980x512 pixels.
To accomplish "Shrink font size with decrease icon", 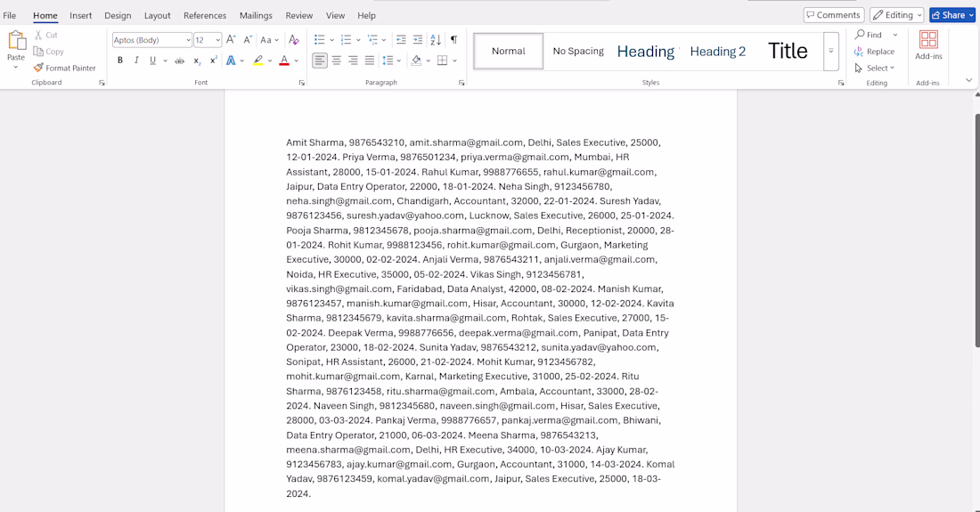I will (x=248, y=40).
